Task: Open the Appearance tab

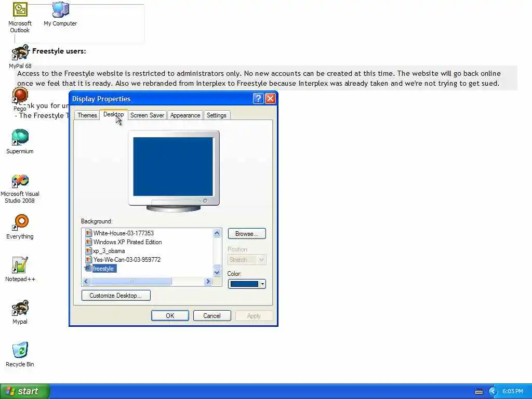Action: tap(185, 115)
